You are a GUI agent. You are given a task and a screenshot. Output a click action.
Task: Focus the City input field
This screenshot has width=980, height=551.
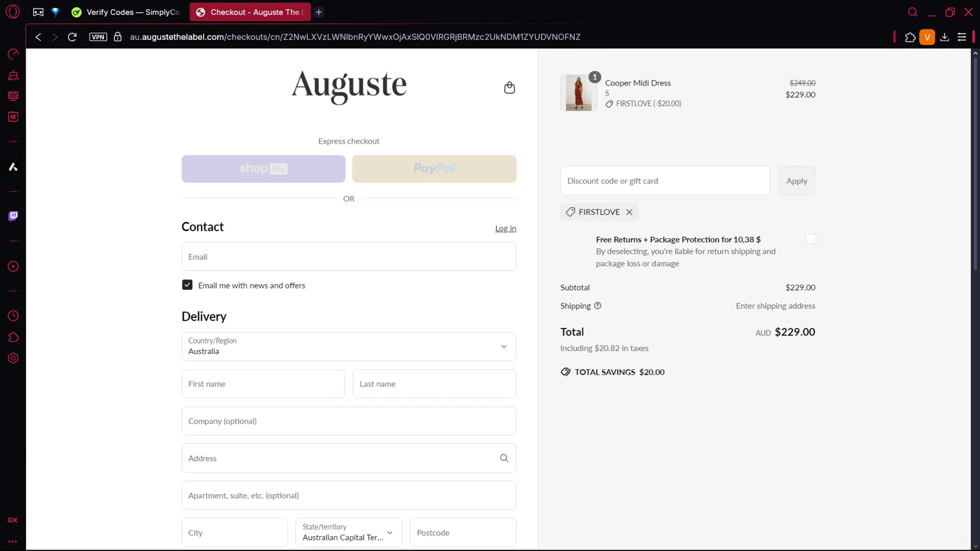[235, 533]
